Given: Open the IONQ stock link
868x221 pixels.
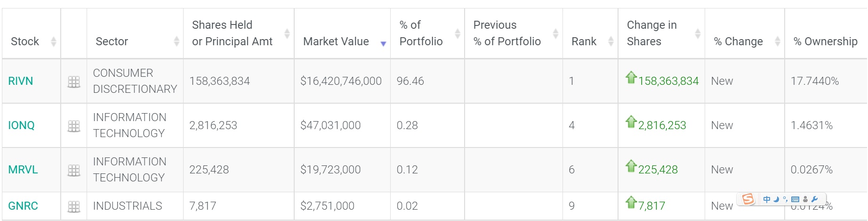Looking at the screenshot, I should point(21,125).
